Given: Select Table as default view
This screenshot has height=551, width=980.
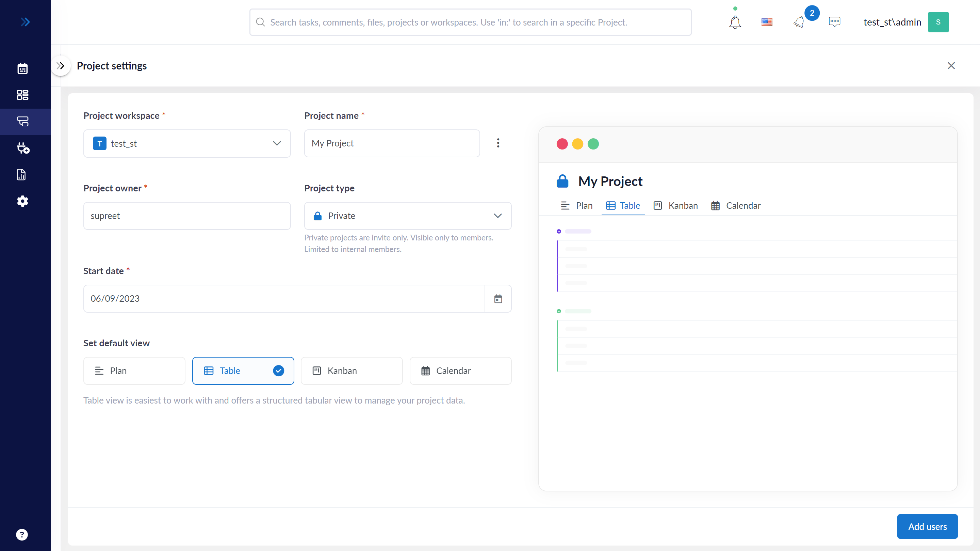Looking at the screenshot, I should pyautogui.click(x=243, y=371).
